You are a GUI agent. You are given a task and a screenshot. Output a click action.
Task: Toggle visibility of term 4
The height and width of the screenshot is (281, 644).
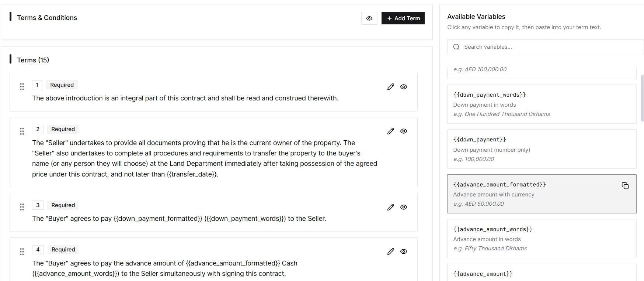(x=404, y=251)
